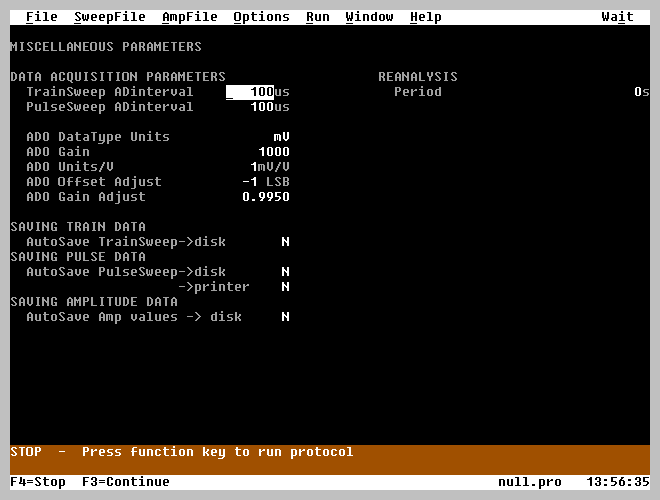
Task: Toggle AutoSave TrainSweep to disk option
Action: click(285, 242)
